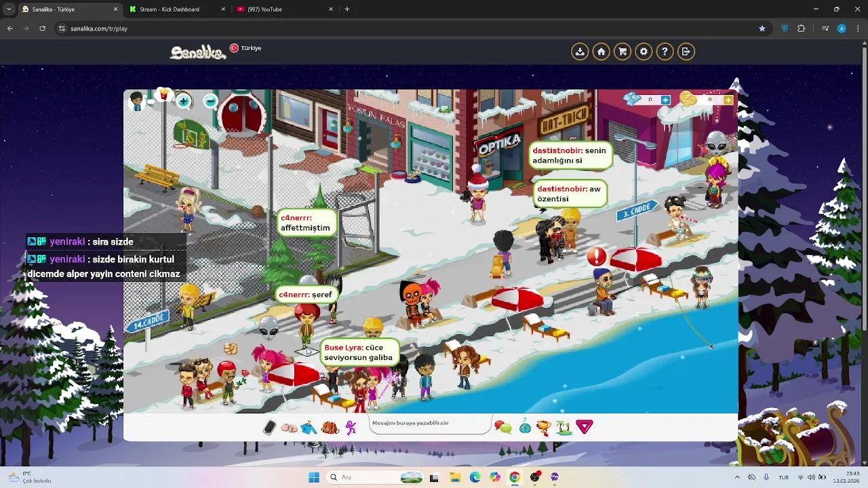Open a new browser tab
Screen dimensions: 868x488
pos(347,9)
